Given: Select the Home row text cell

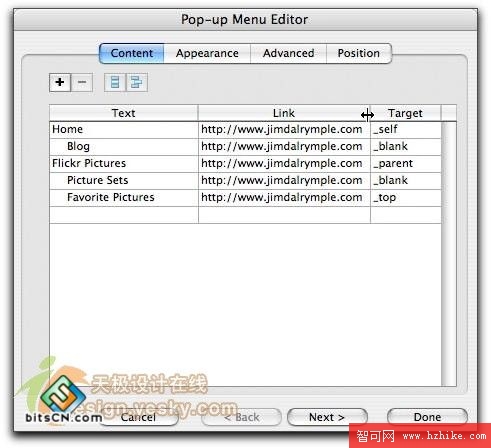Looking at the screenshot, I should [x=124, y=130].
